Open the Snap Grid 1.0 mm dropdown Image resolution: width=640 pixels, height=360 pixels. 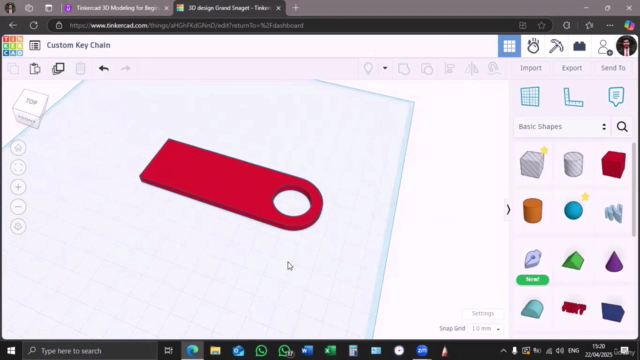[x=486, y=329]
